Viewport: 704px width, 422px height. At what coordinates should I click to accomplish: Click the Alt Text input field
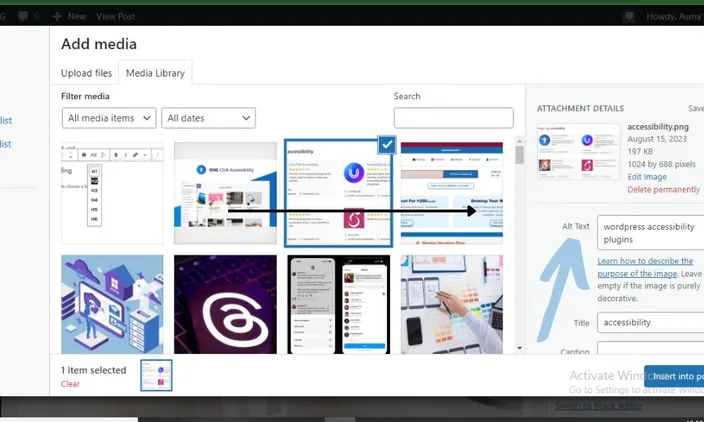tap(650, 233)
